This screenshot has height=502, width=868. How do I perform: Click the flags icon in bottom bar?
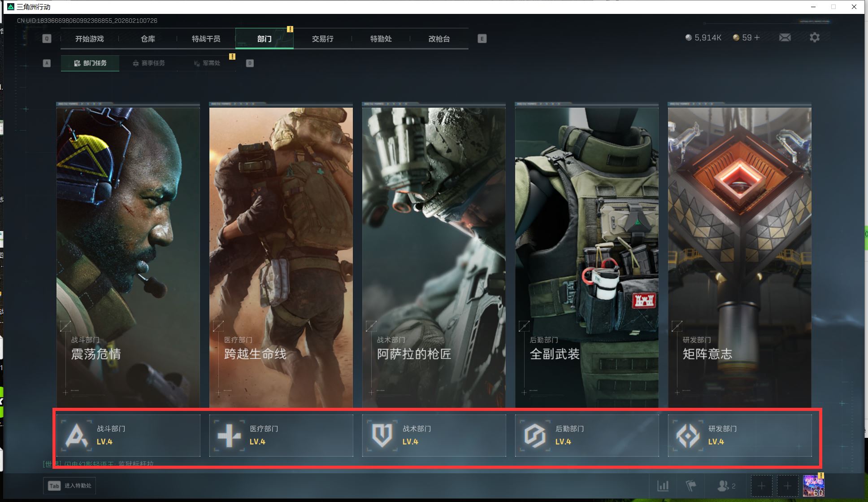691,485
